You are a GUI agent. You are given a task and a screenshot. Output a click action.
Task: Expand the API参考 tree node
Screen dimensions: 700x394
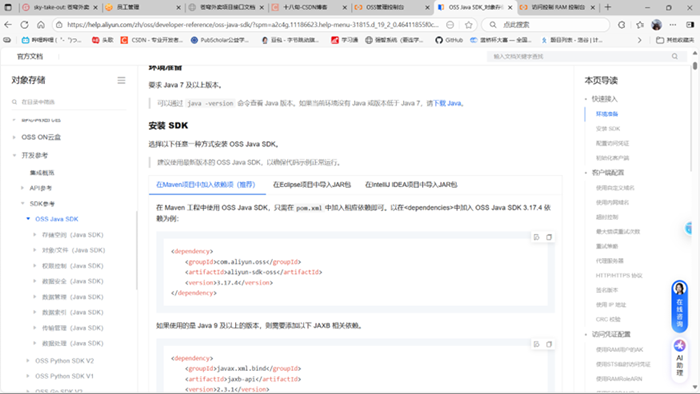[x=22, y=188]
